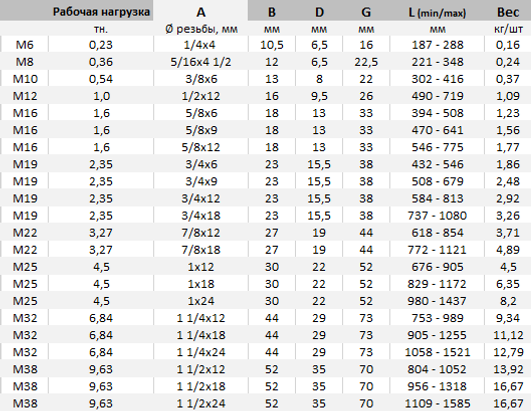Select length range '737 - 1080'
Screen dimensions: 531x411
pyautogui.click(x=437, y=216)
